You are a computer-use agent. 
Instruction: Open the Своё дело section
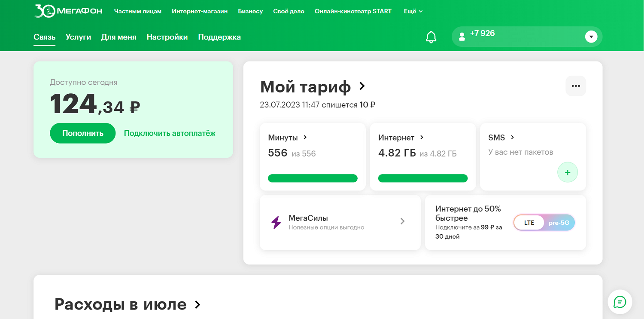coord(289,11)
